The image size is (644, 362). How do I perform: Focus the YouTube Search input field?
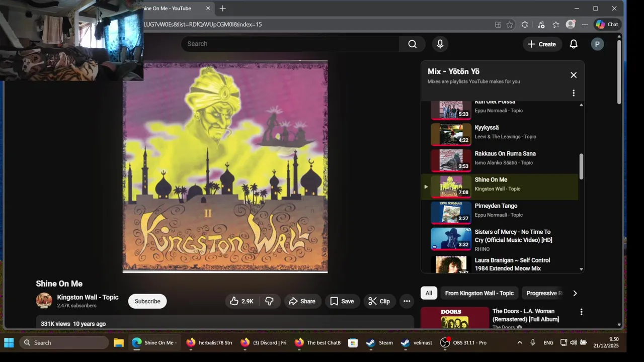(291, 44)
